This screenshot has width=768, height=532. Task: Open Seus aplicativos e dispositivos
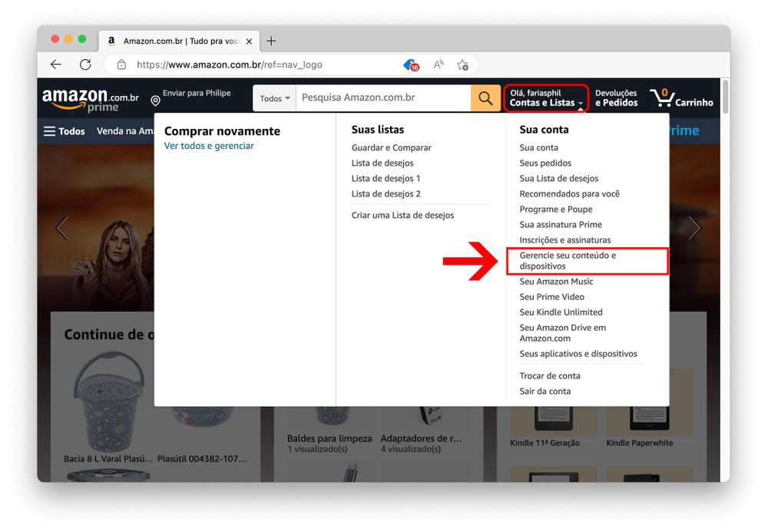578,354
